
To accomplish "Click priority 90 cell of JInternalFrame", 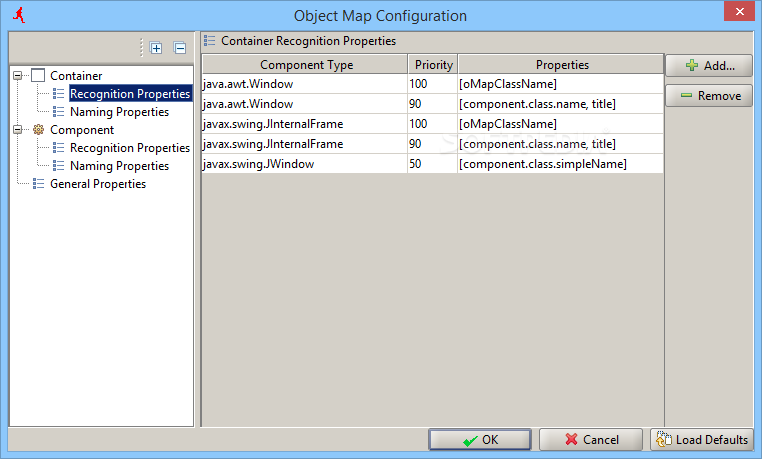I will pos(433,144).
